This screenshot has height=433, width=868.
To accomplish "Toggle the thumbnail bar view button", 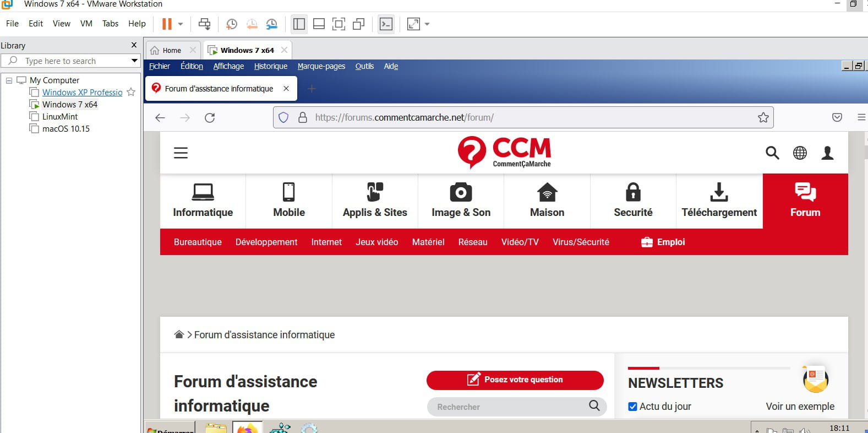I will tap(319, 24).
